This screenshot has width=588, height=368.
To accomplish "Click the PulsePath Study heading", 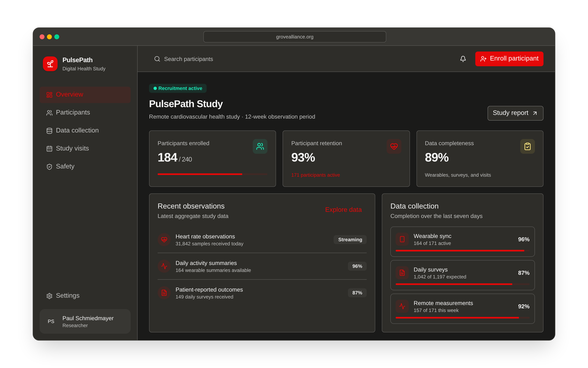I will pyautogui.click(x=186, y=104).
